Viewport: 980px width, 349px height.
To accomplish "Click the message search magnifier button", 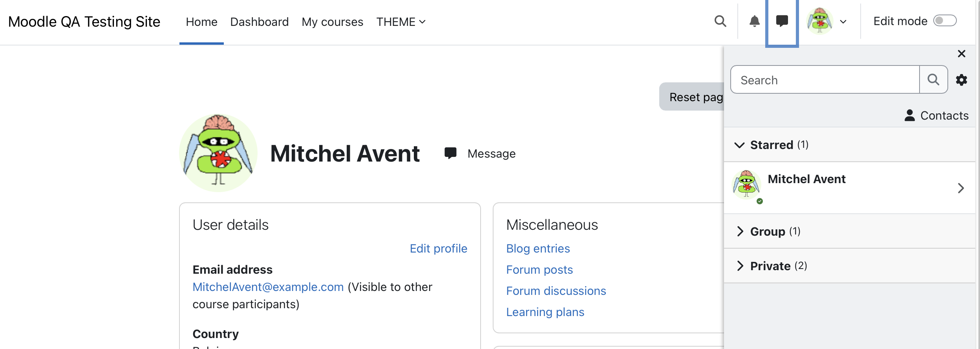I will pyautogui.click(x=933, y=80).
